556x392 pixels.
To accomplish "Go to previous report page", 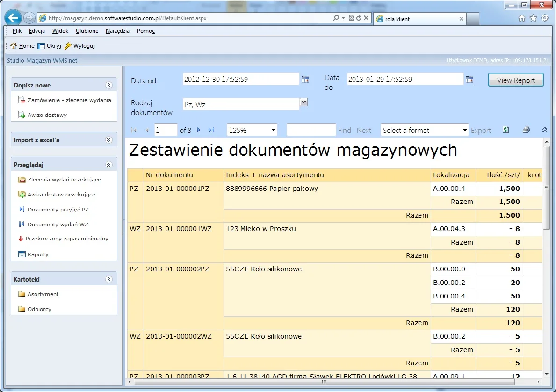I will tap(147, 130).
